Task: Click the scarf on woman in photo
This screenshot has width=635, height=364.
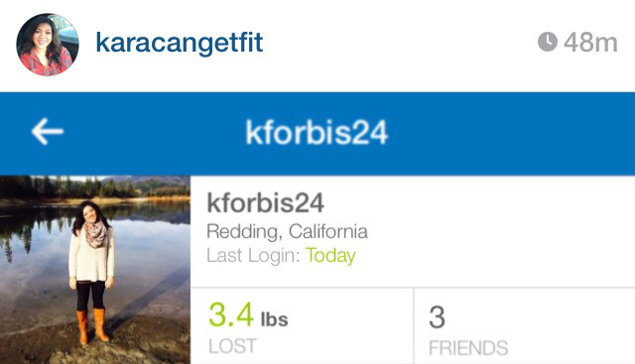Action: (96, 234)
